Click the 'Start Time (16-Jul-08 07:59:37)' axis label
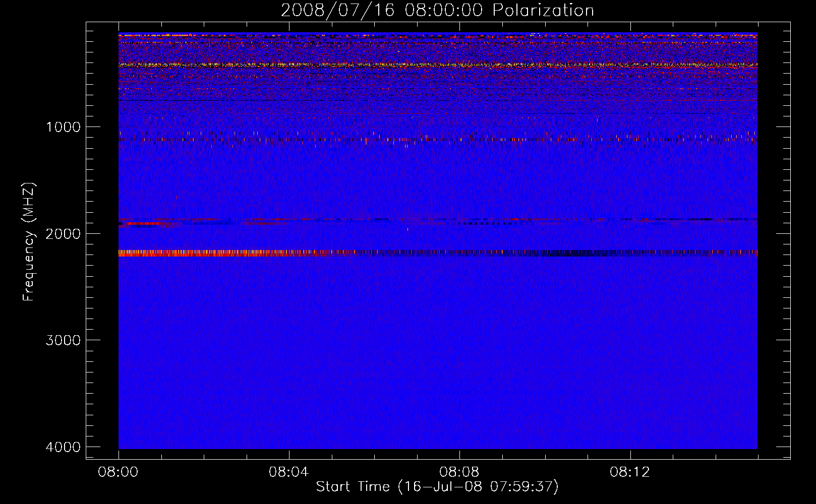816x504 pixels. pyautogui.click(x=437, y=487)
